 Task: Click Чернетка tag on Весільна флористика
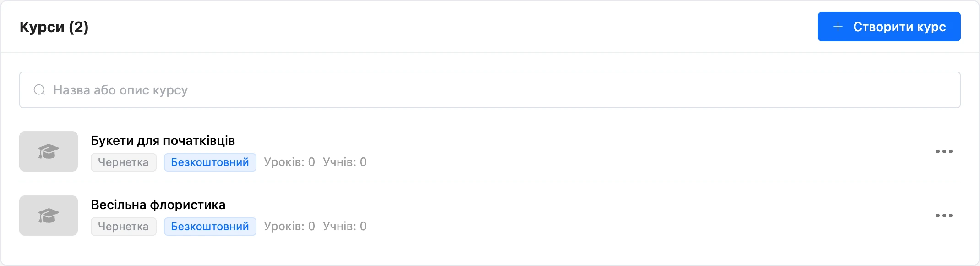coord(124,227)
